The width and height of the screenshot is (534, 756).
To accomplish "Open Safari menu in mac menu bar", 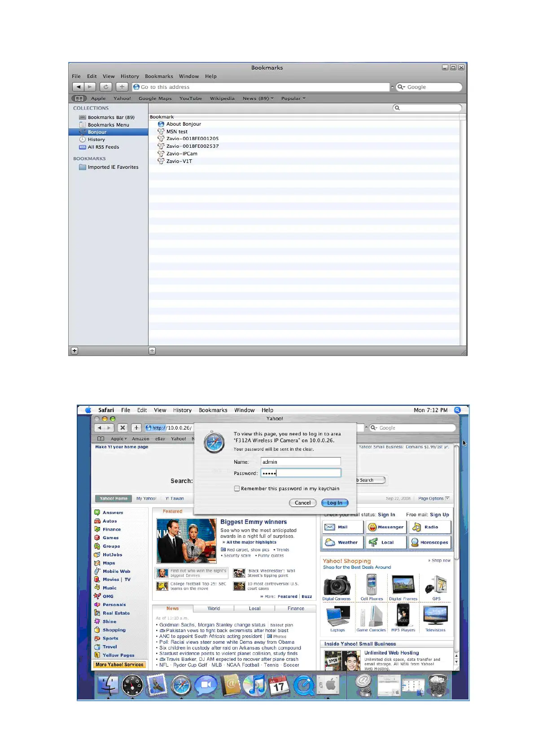I will point(106,410).
